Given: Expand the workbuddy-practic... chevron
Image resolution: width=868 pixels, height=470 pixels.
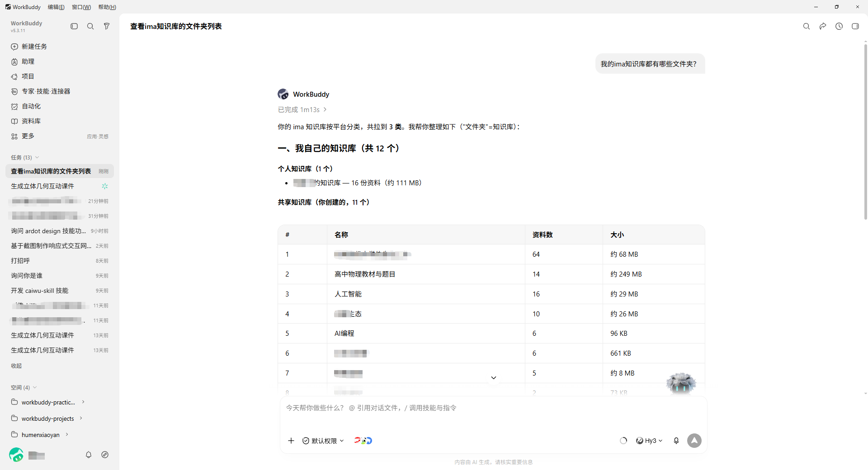Looking at the screenshot, I should (x=83, y=402).
